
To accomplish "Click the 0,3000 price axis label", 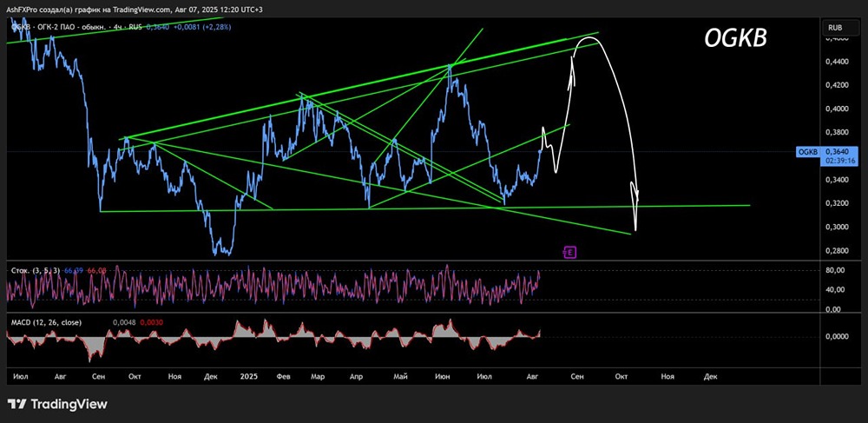I will pyautogui.click(x=837, y=227).
